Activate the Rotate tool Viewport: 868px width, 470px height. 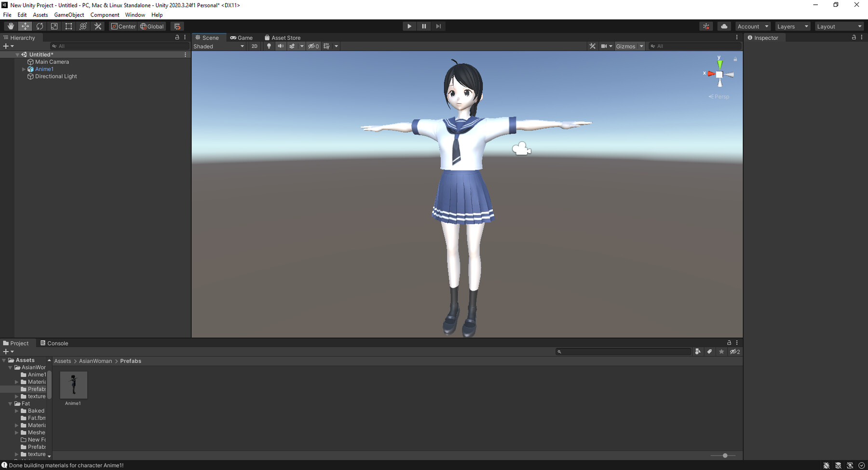point(40,26)
